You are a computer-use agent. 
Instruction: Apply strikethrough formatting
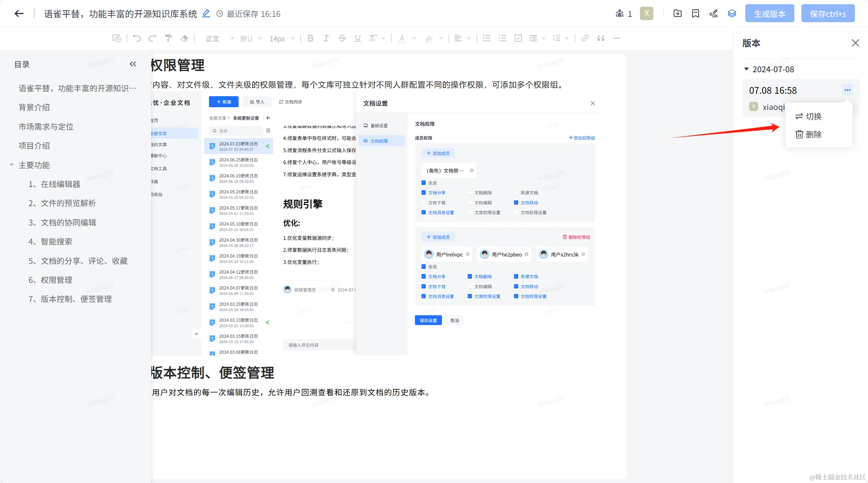click(342, 38)
